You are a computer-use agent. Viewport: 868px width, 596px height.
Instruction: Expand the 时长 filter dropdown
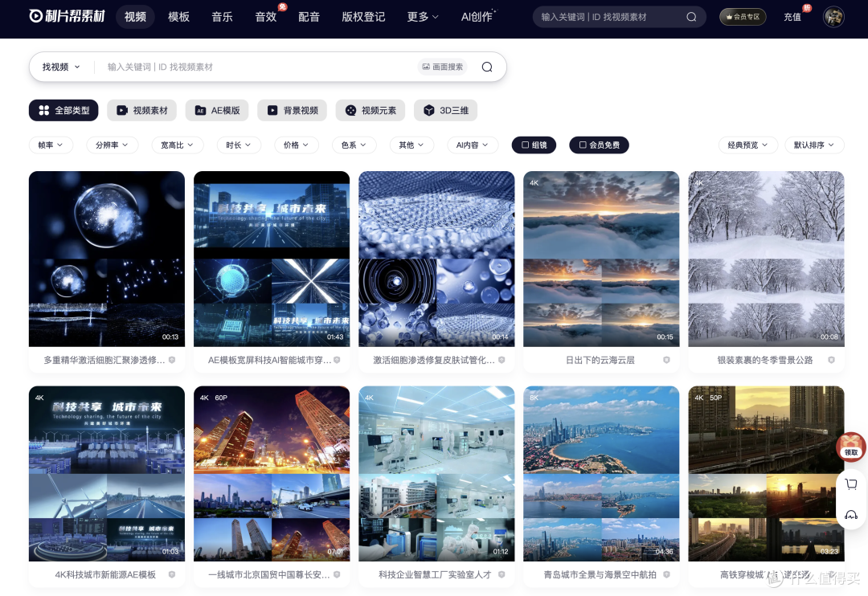click(x=239, y=145)
